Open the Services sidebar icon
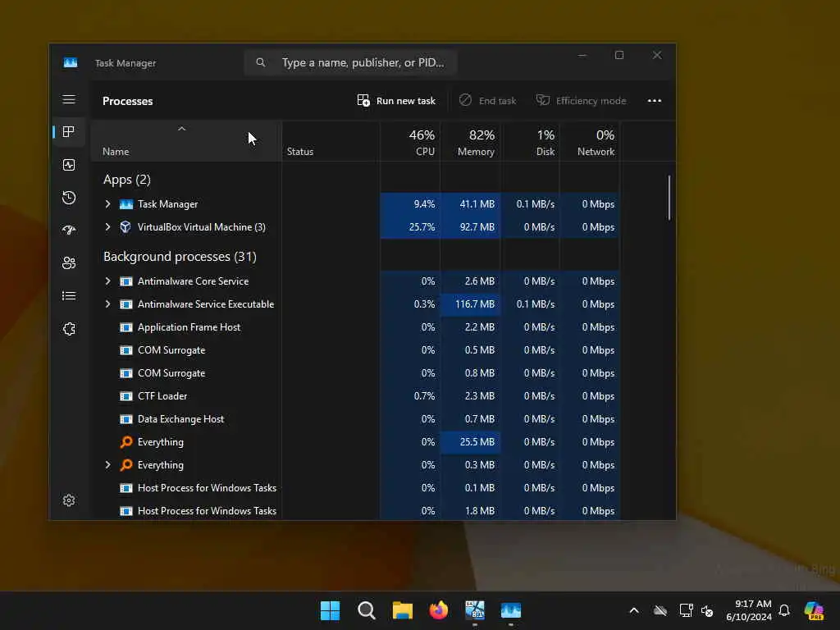The image size is (840, 630). (x=69, y=329)
